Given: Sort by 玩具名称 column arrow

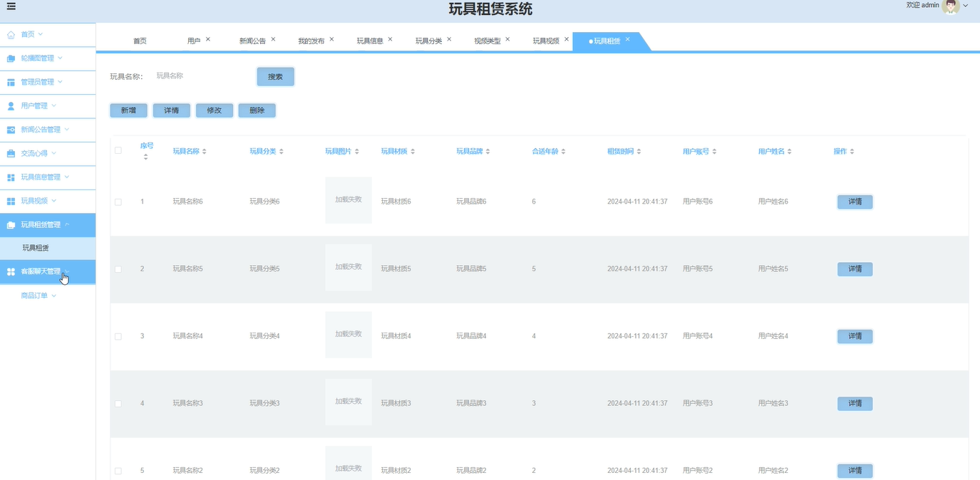Looking at the screenshot, I should coord(205,152).
